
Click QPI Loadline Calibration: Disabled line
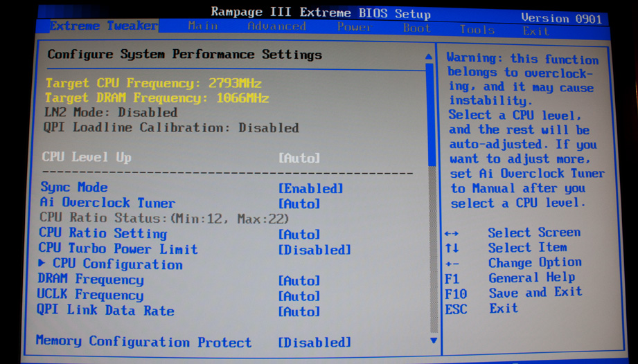(171, 127)
